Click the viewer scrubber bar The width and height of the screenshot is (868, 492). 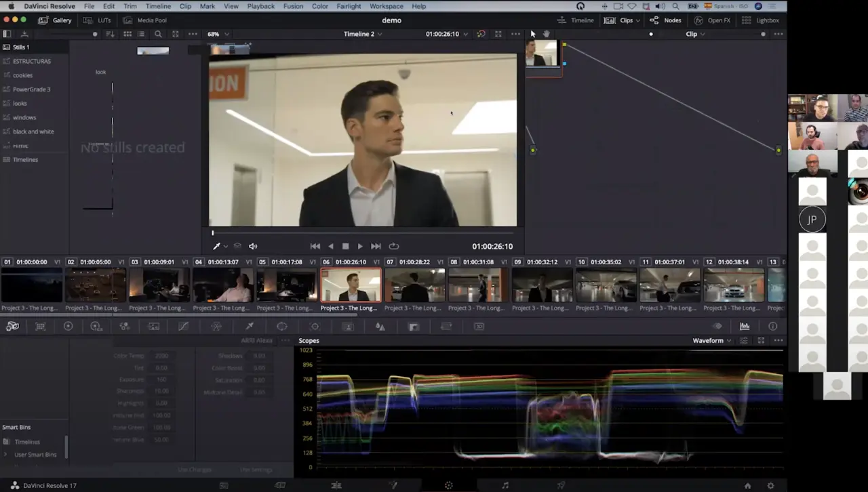362,233
